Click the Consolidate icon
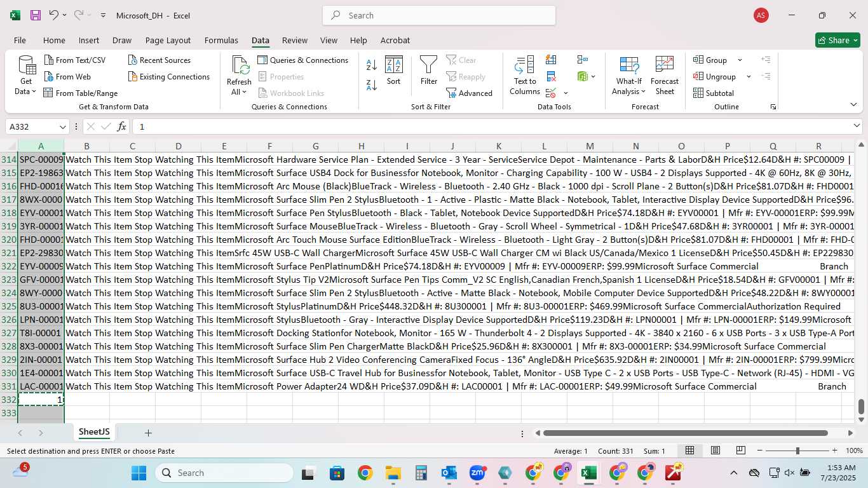868x488 pixels. click(583, 60)
